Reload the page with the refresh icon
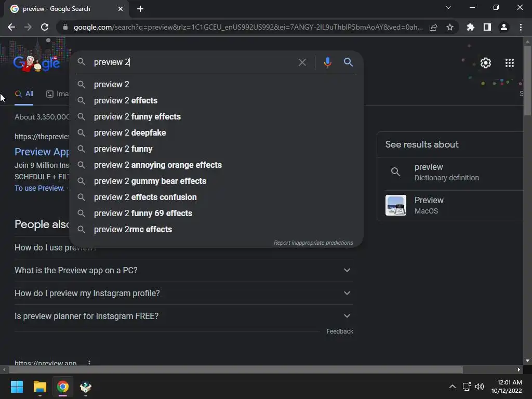The image size is (532, 399). point(45,27)
